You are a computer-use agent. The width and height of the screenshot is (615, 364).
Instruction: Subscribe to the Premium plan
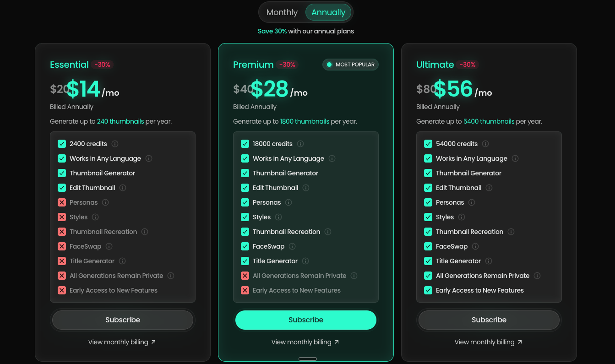pyautogui.click(x=305, y=320)
